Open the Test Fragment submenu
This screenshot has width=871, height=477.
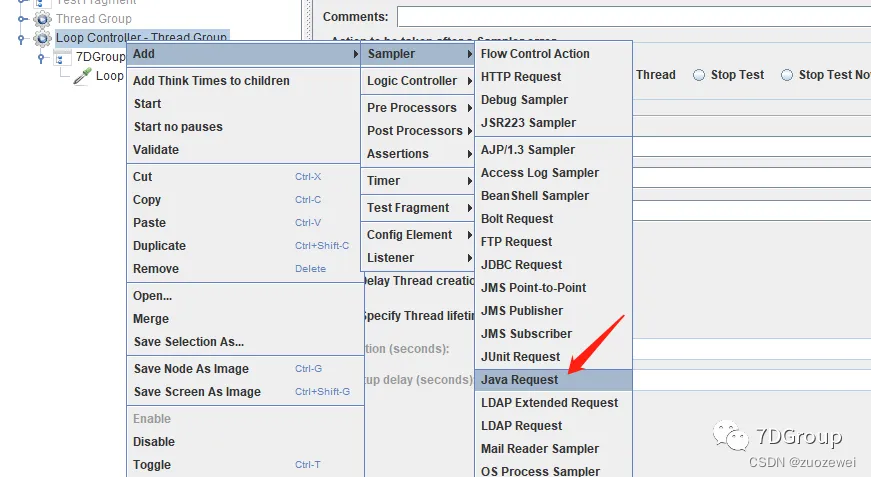(418, 208)
